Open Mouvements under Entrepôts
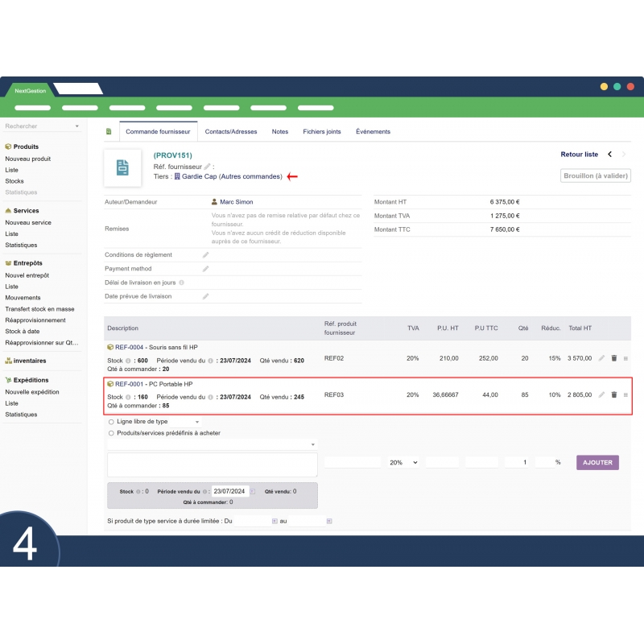 (x=23, y=298)
